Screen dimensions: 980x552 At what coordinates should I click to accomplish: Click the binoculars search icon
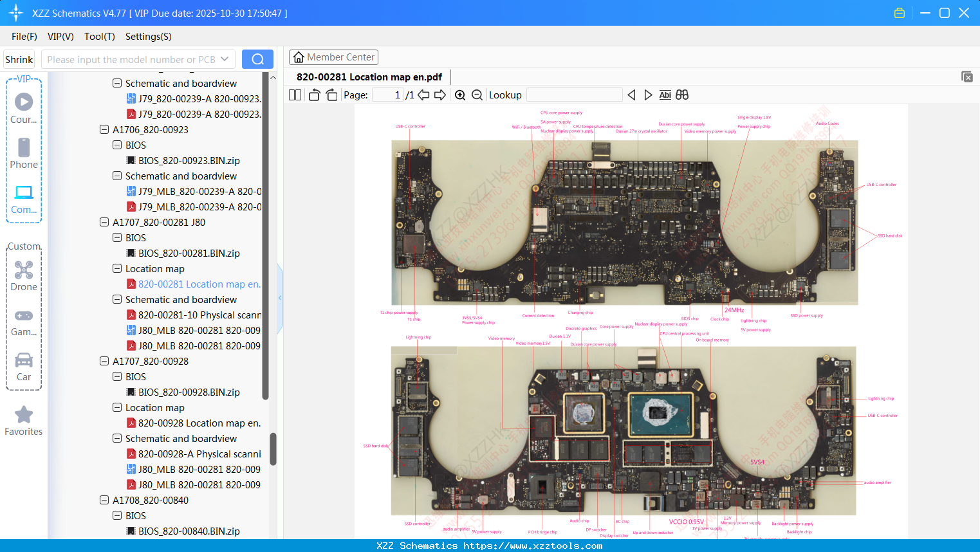pos(682,95)
